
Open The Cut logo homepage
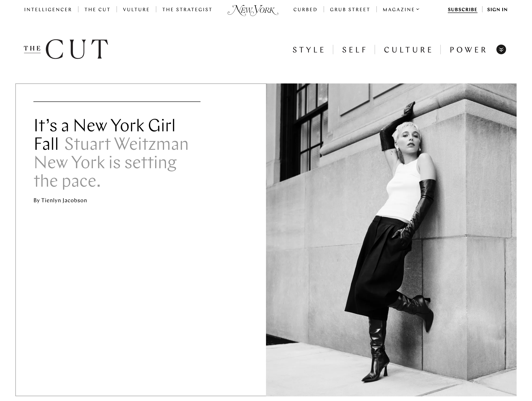click(x=66, y=49)
